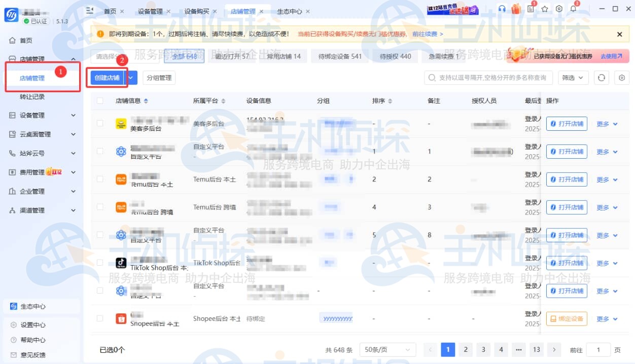
Task: Expand the 创建店铺 split-button dropdown arrow
Action: (130, 78)
